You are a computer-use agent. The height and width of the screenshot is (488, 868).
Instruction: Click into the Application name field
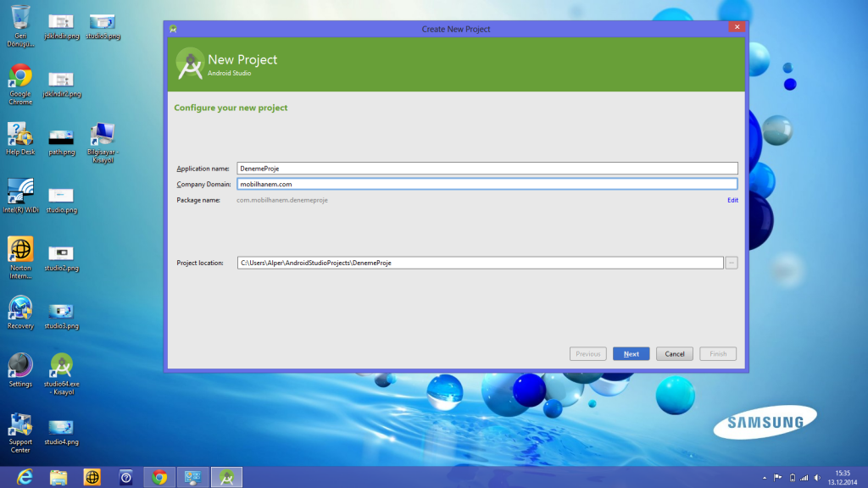(487, 169)
